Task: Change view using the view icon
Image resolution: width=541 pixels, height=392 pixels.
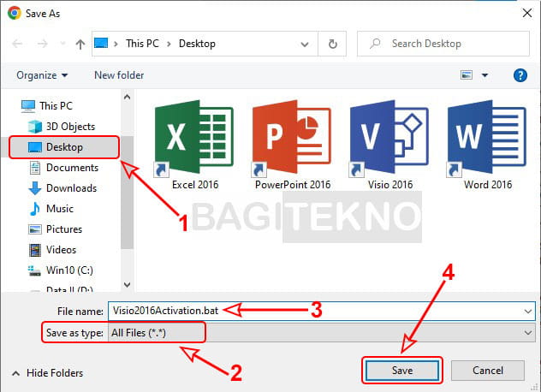Action: [x=467, y=74]
